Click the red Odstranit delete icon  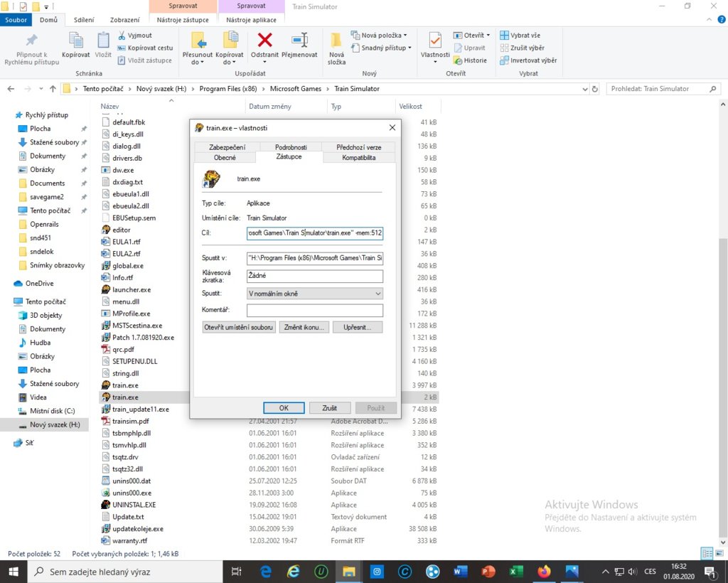[264, 41]
